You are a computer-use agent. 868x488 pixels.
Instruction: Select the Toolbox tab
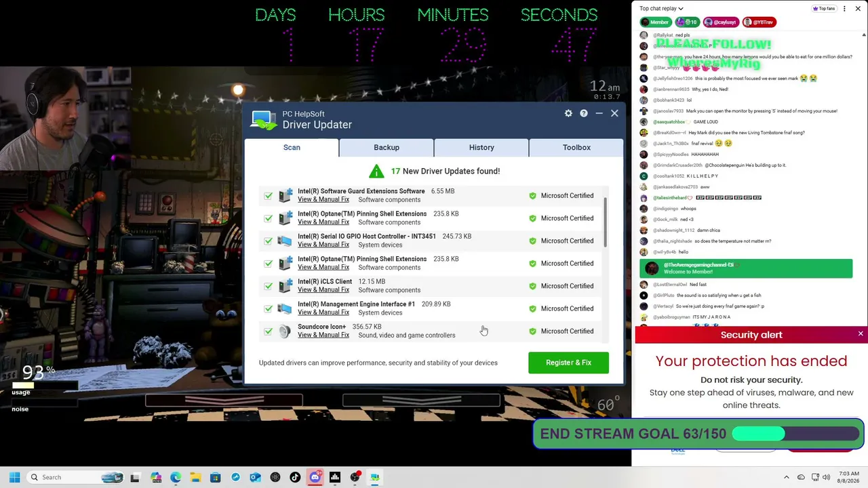point(576,147)
